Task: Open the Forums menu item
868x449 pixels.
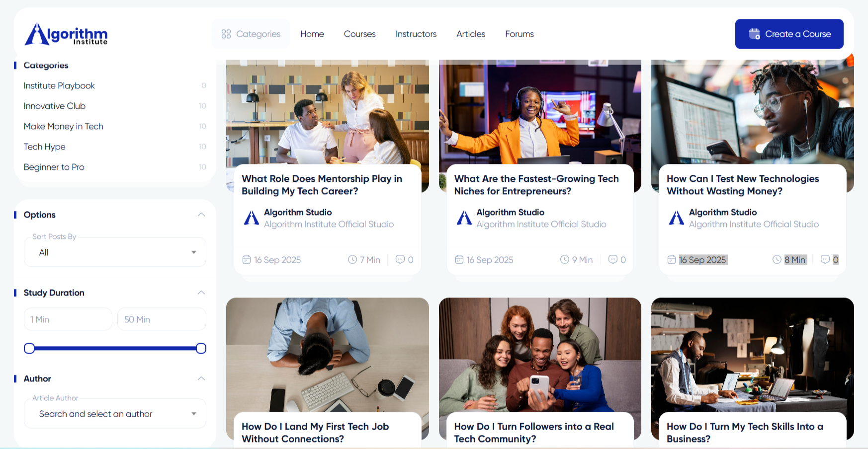Action: (519, 34)
